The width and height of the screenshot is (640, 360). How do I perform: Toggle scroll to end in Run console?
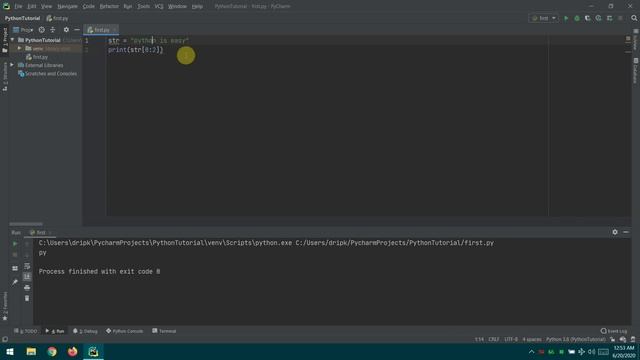coord(27,277)
